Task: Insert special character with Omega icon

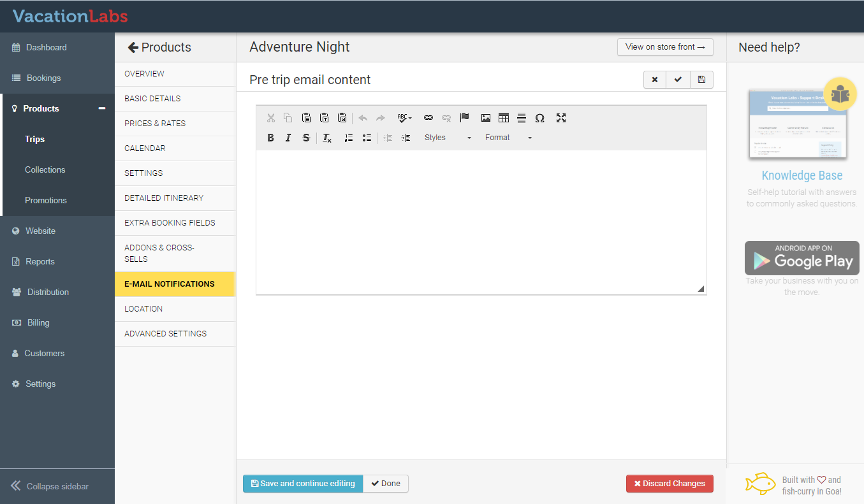Action: click(x=539, y=118)
